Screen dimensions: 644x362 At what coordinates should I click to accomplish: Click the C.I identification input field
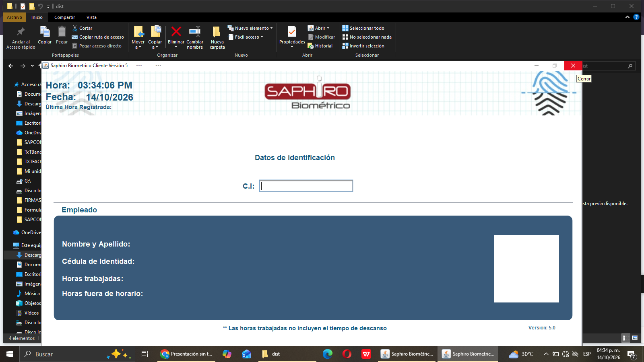pyautogui.click(x=306, y=186)
